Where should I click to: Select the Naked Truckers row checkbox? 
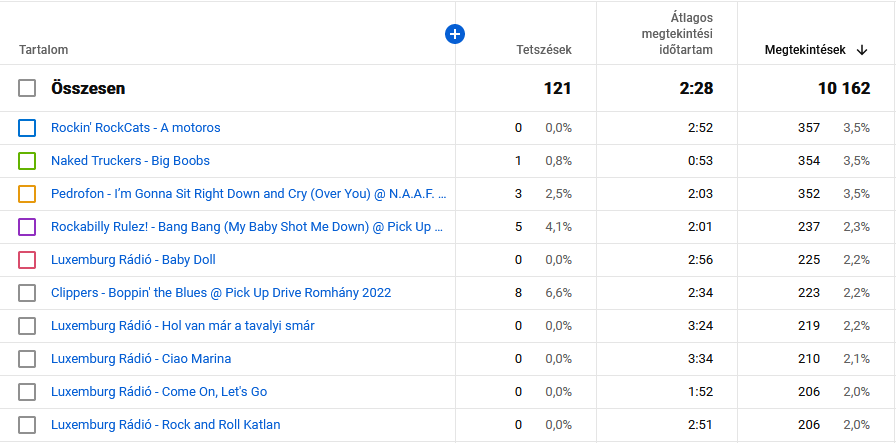point(27,161)
